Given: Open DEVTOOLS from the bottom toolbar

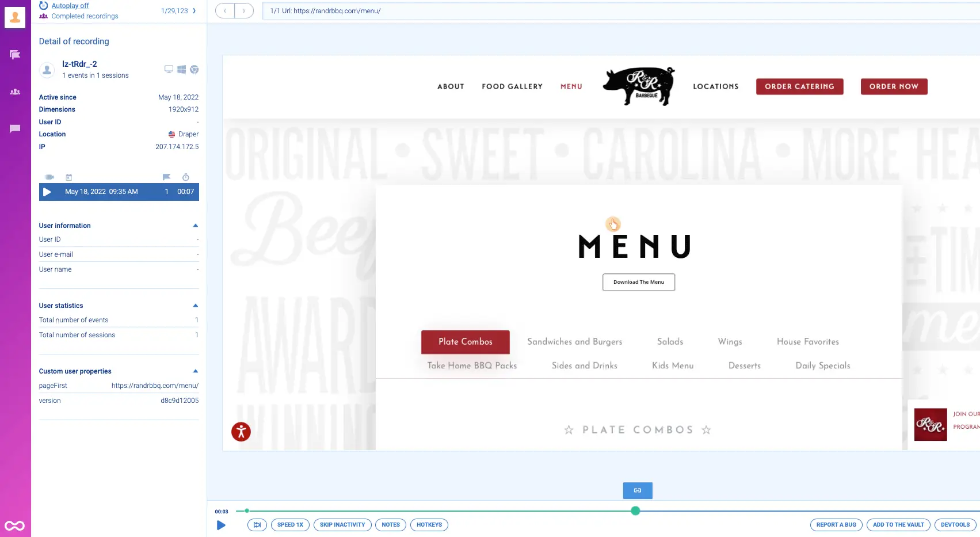Looking at the screenshot, I should click(955, 524).
